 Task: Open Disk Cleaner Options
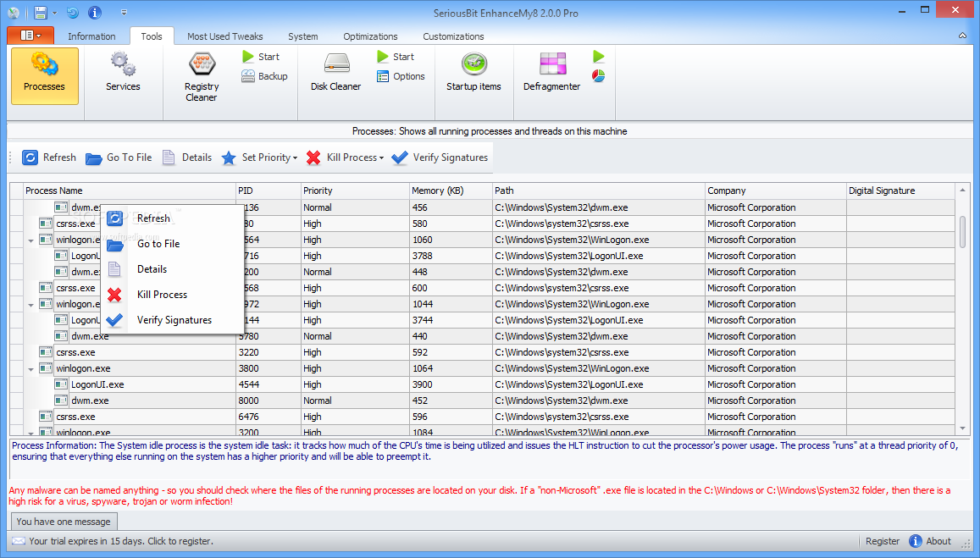401,76
